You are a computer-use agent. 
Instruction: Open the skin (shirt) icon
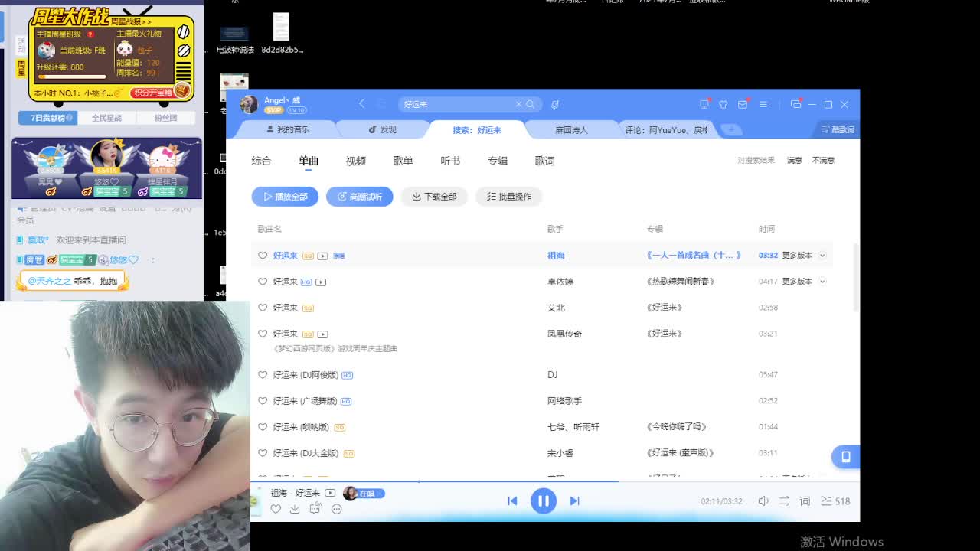click(724, 104)
